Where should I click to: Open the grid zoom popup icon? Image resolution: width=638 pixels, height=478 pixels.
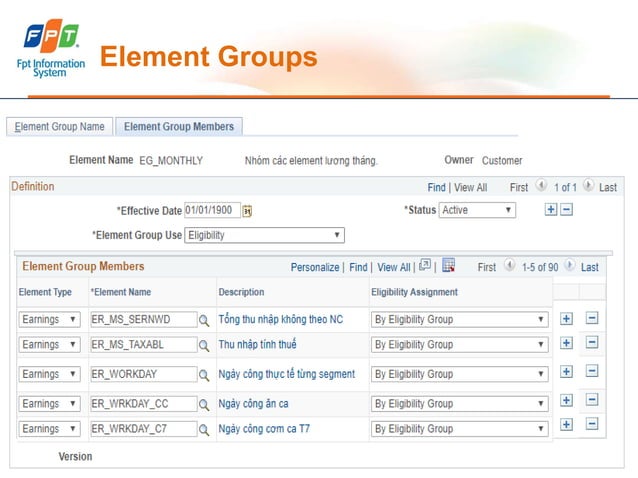coord(425,266)
